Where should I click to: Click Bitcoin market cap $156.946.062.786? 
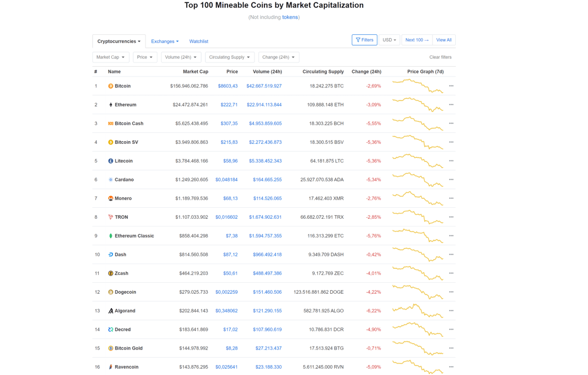point(189,86)
